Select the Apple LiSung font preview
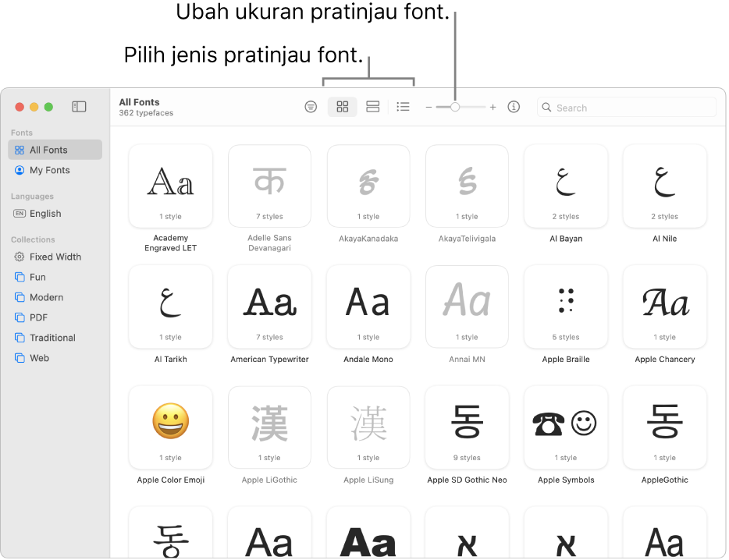Viewport: 729px width, 560px height. tap(368, 427)
